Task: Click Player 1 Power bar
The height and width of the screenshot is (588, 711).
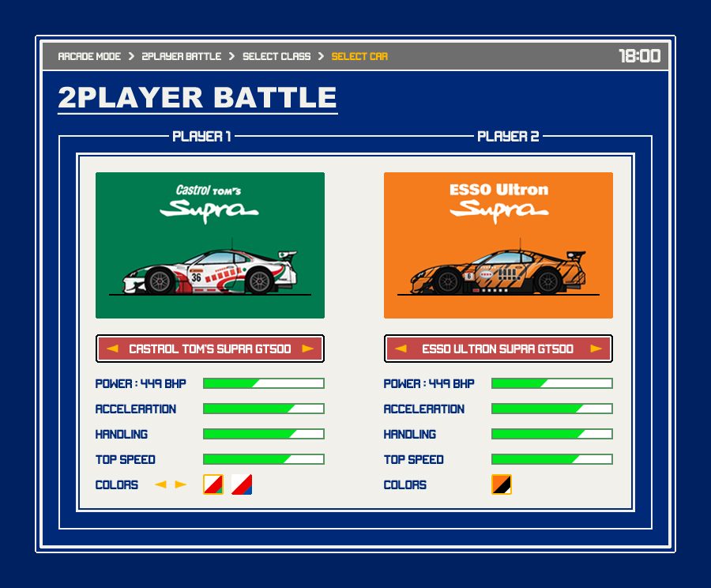Action: [263, 383]
